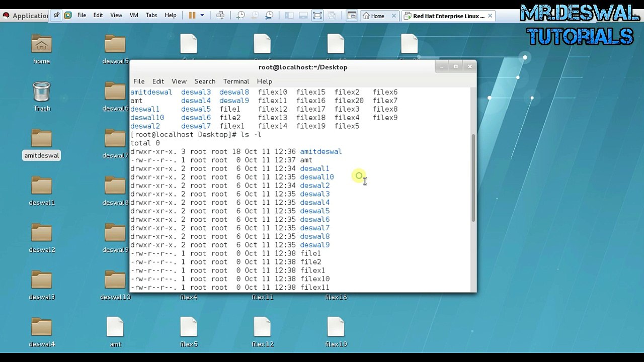Pause the virtual machine from the VMware toolbar

click(x=192, y=16)
